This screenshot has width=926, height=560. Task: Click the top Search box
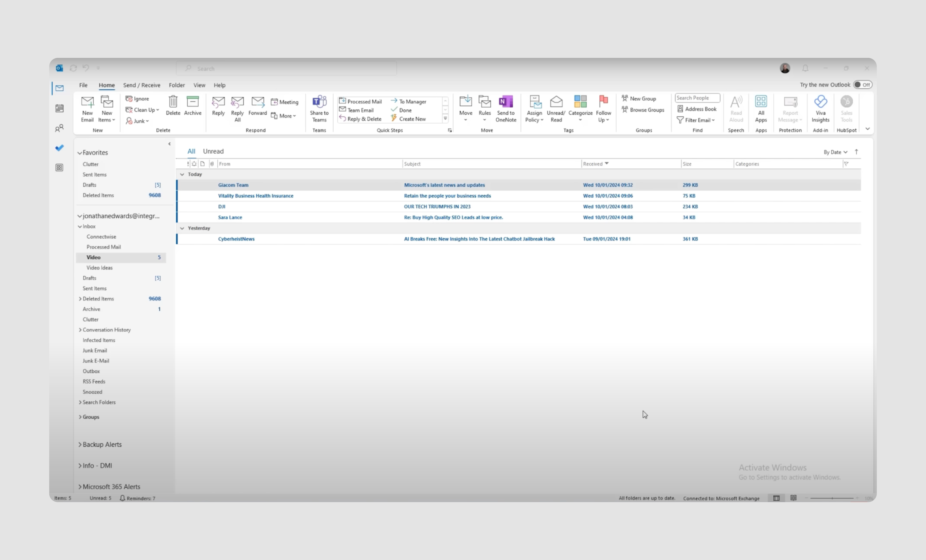click(286, 68)
